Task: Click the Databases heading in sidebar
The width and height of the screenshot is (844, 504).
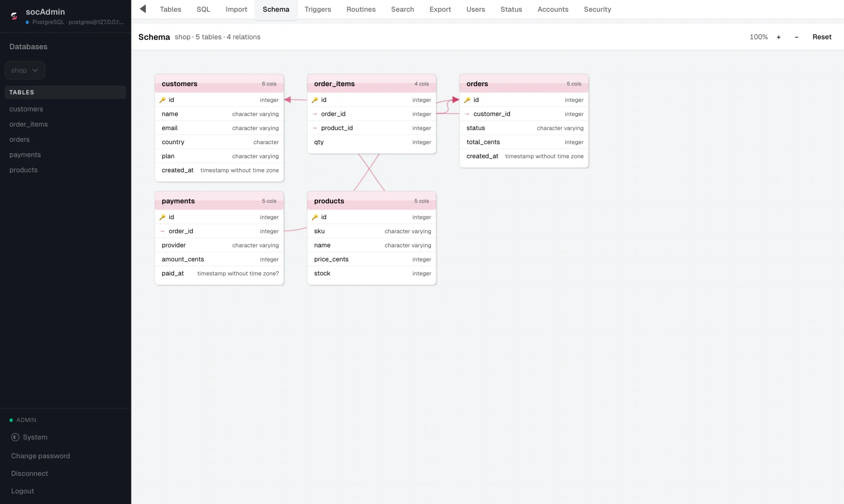Action: point(28,47)
